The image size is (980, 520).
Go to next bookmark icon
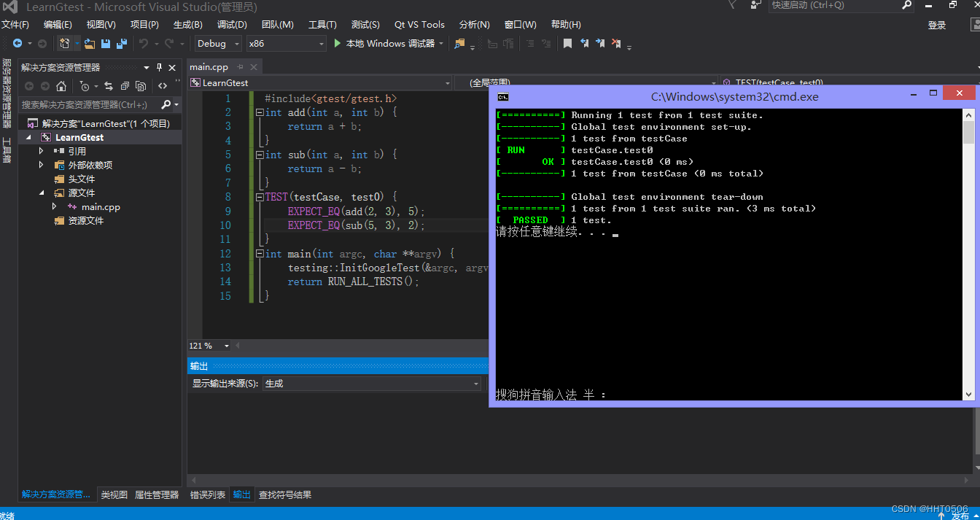(600, 44)
